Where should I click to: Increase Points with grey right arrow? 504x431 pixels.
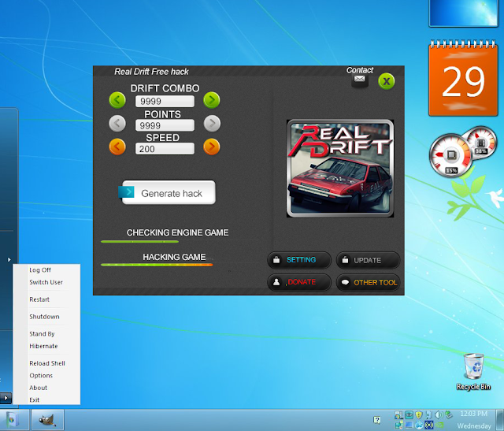coord(212,124)
